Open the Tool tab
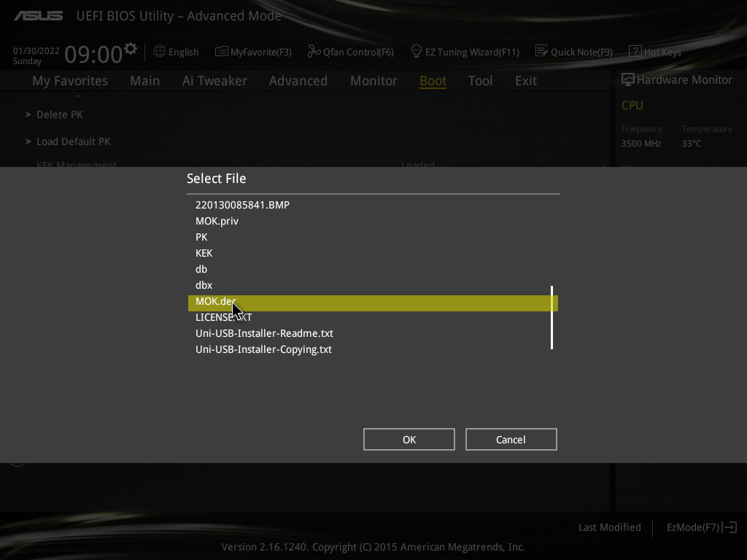The image size is (747, 560). [x=480, y=80]
